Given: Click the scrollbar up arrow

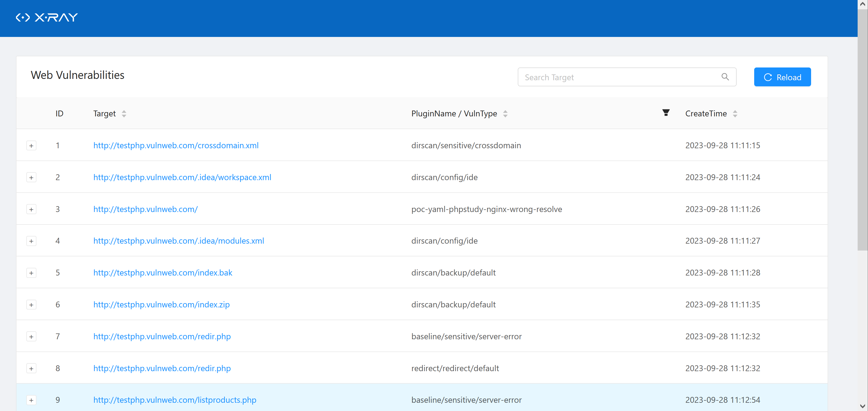Looking at the screenshot, I should pyautogui.click(x=863, y=4).
